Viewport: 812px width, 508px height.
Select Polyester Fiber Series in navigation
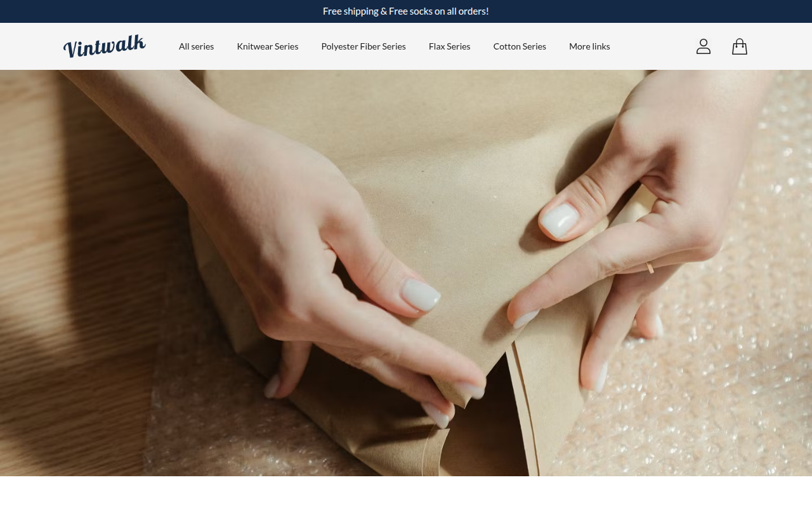[363, 46]
